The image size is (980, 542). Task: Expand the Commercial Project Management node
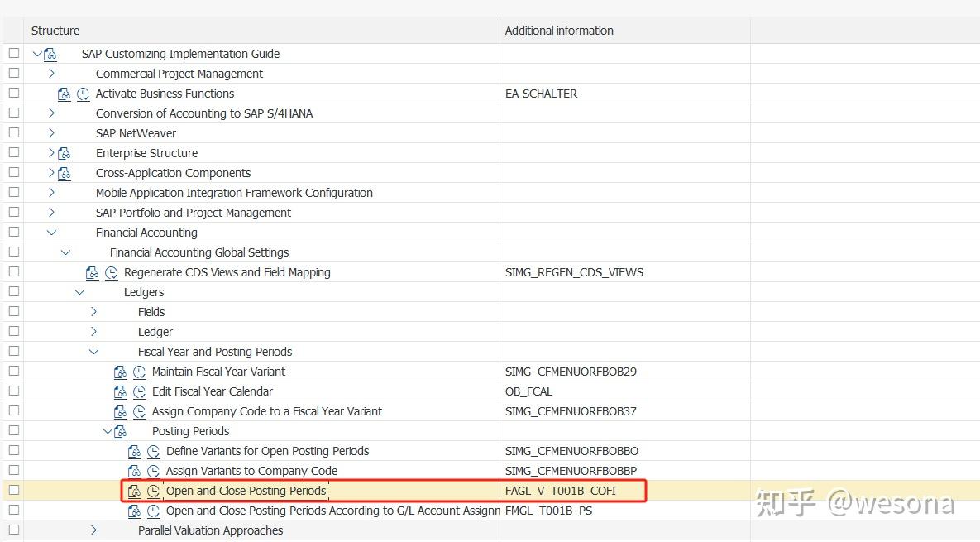coord(51,74)
